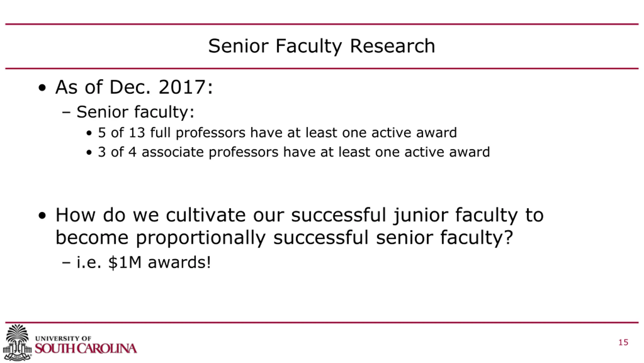644x363 pixels.
Task: Click the dash before "Senior faculty:"
Action: coord(66,112)
